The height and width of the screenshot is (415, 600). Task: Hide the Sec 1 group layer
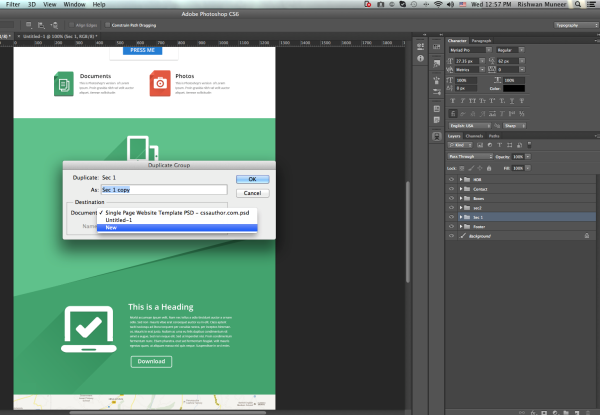click(452, 217)
